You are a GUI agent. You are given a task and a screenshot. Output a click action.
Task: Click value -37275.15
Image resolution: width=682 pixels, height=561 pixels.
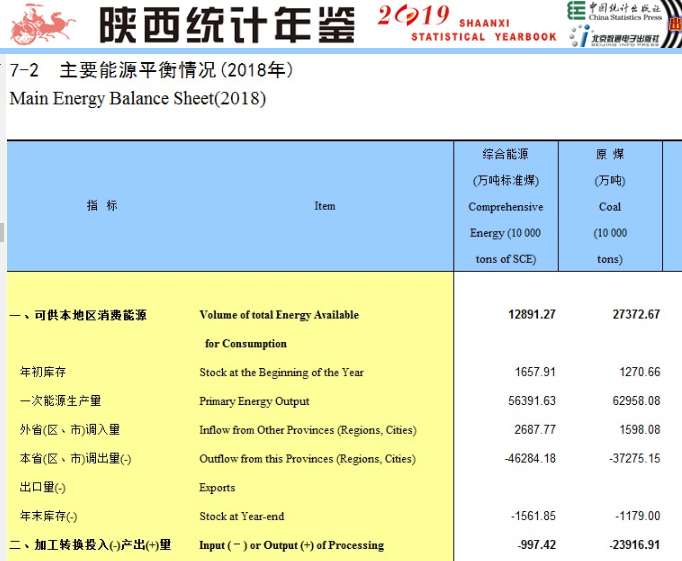tap(635, 458)
